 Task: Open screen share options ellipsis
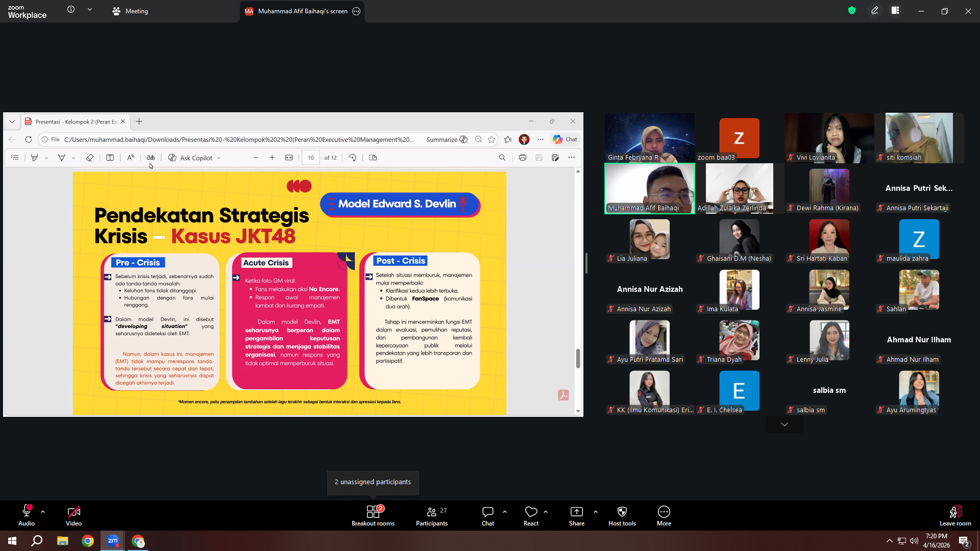356,11
